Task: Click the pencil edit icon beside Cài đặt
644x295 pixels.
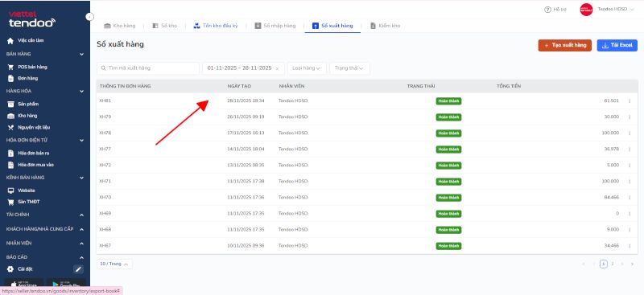Action: [x=78, y=269]
